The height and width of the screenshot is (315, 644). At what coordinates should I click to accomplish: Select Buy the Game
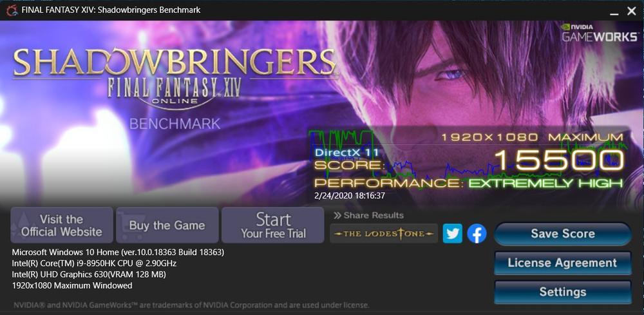coord(167,225)
